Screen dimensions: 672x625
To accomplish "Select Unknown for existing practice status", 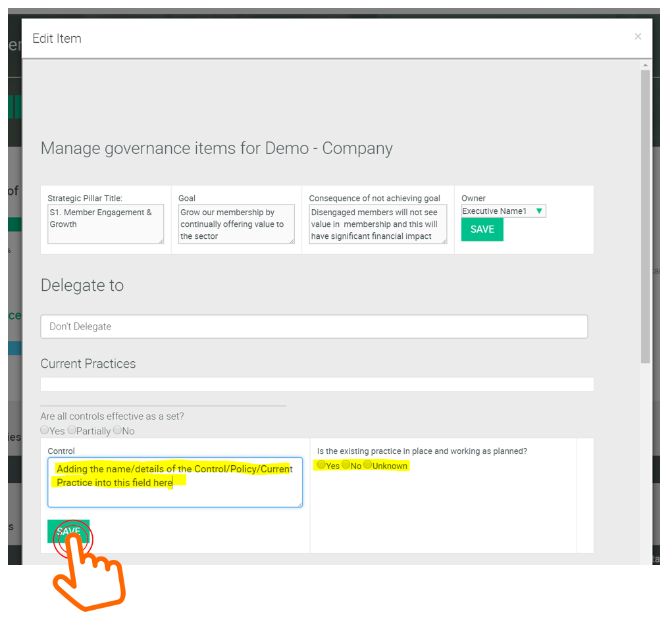I will (x=368, y=465).
